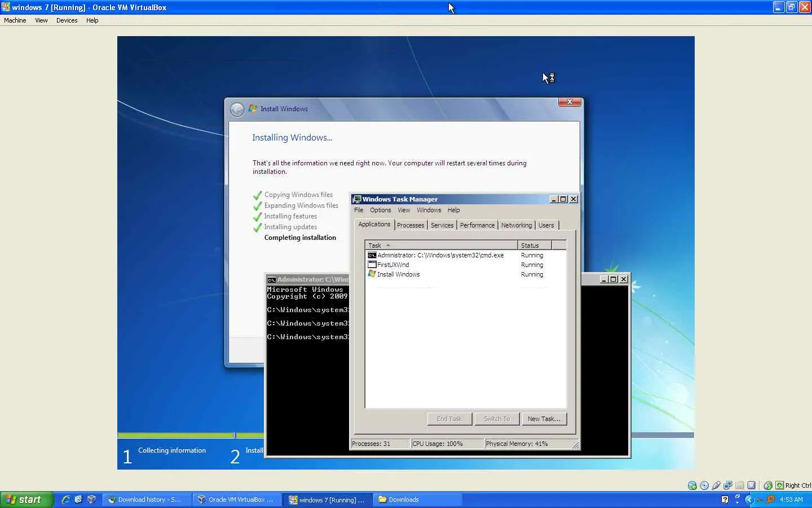Click the Status column header in Task Manager
Screen dimensions: 812x508
(x=535, y=246)
